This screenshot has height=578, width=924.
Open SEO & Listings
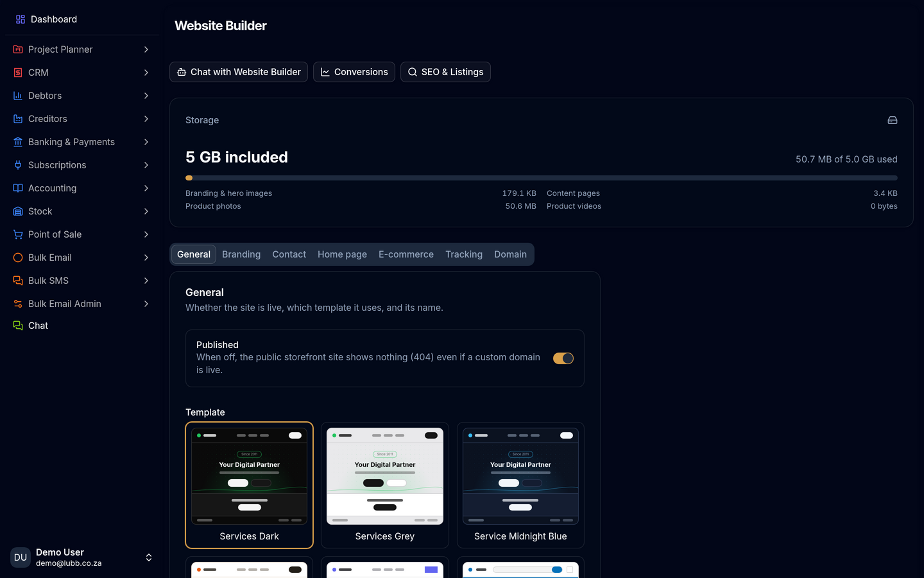pyautogui.click(x=445, y=72)
